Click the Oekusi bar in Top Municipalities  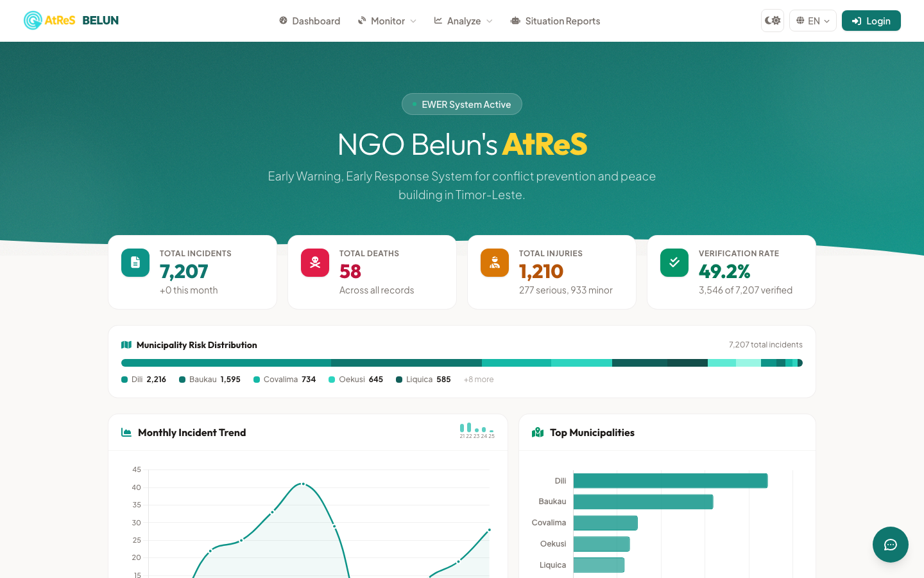click(x=602, y=544)
